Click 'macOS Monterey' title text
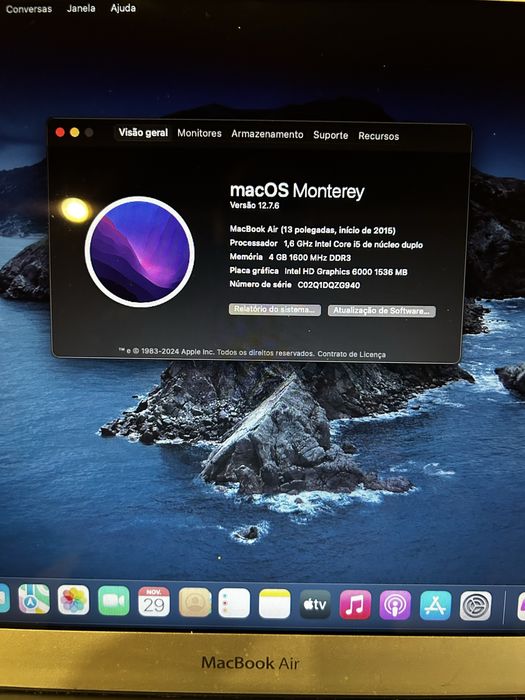 [x=297, y=191]
